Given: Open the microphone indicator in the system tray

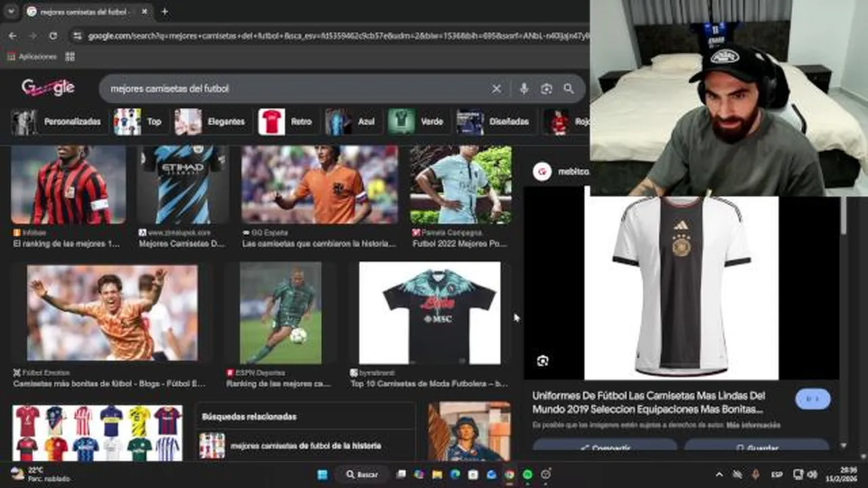Looking at the screenshot, I should (x=755, y=474).
